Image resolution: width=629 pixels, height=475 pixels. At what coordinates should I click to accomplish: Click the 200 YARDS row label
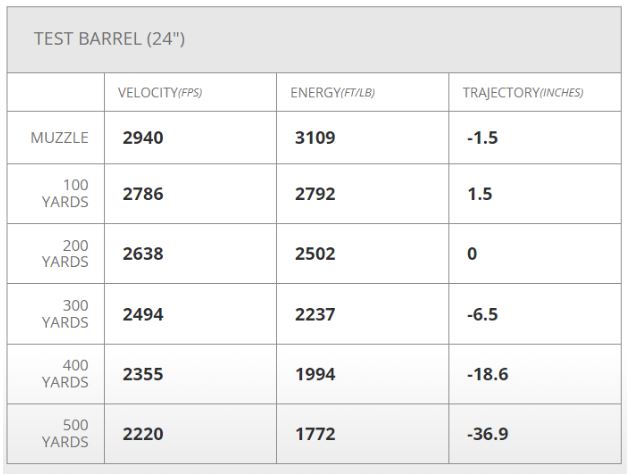65,254
